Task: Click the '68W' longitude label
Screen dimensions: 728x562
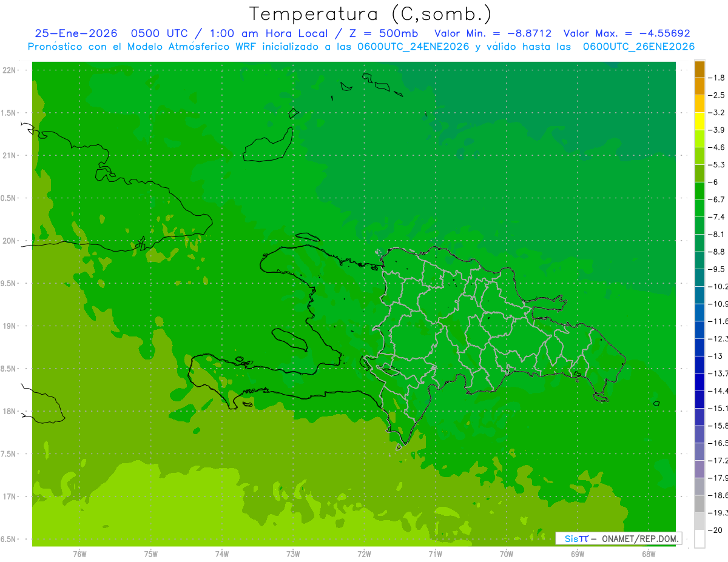Action: pyautogui.click(x=649, y=554)
